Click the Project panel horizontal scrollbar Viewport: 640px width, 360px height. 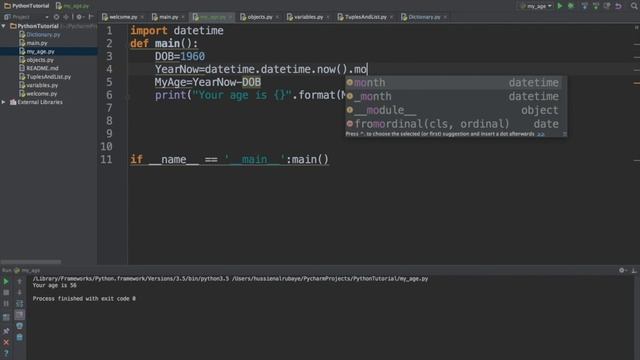pos(31,262)
